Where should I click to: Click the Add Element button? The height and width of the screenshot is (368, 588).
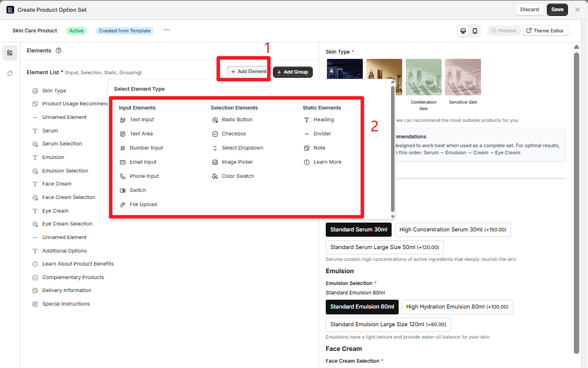tap(248, 71)
